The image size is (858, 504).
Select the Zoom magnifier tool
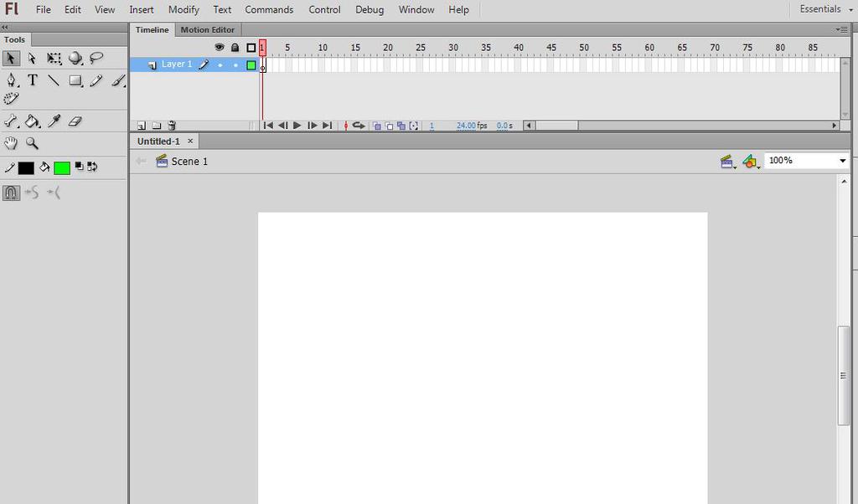(33, 143)
